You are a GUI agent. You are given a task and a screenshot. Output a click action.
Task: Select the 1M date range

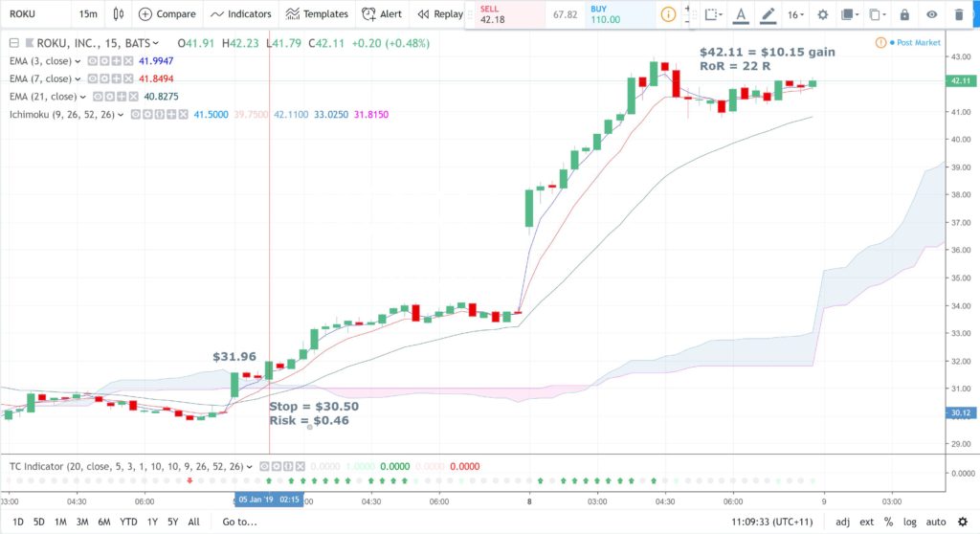click(x=60, y=522)
